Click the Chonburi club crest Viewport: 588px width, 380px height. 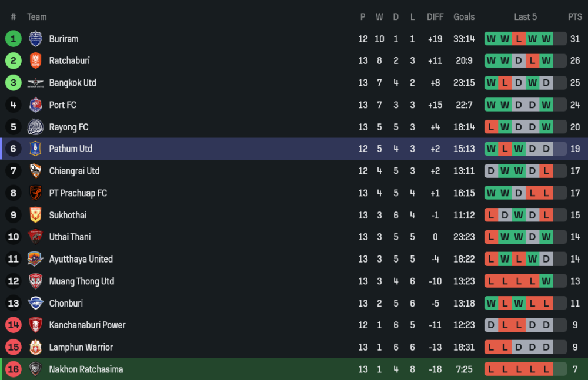[x=36, y=303]
